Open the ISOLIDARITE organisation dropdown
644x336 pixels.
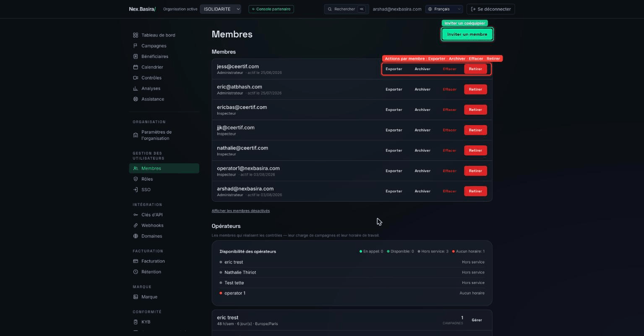pyautogui.click(x=220, y=9)
